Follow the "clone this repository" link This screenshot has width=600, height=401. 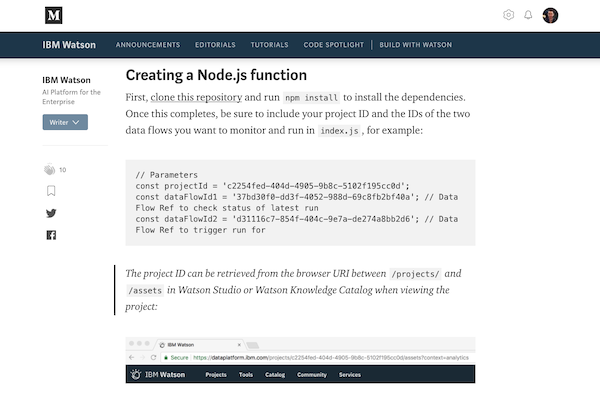coord(197,97)
